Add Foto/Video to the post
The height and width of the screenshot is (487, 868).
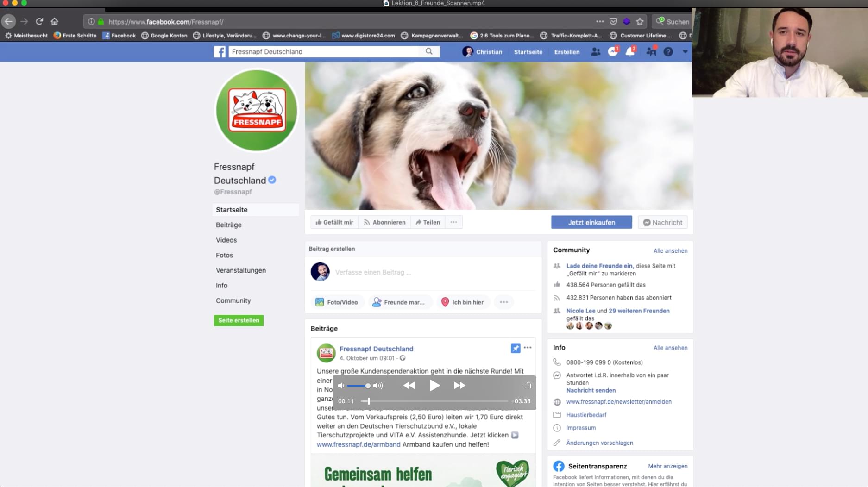(x=337, y=302)
